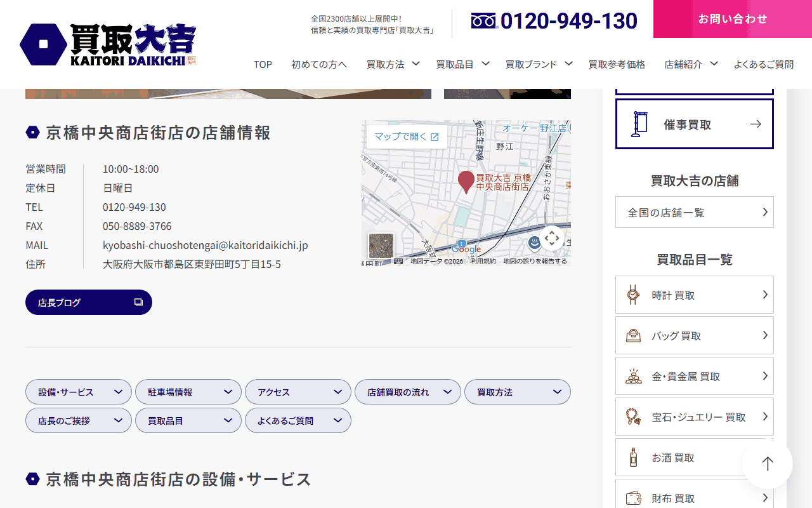Open the 店長ブログ button
Image resolution: width=812 pixels, height=508 pixels.
[89, 302]
